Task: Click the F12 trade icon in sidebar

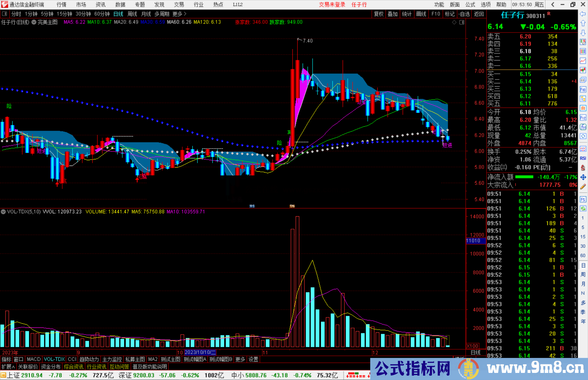Action: point(583,118)
